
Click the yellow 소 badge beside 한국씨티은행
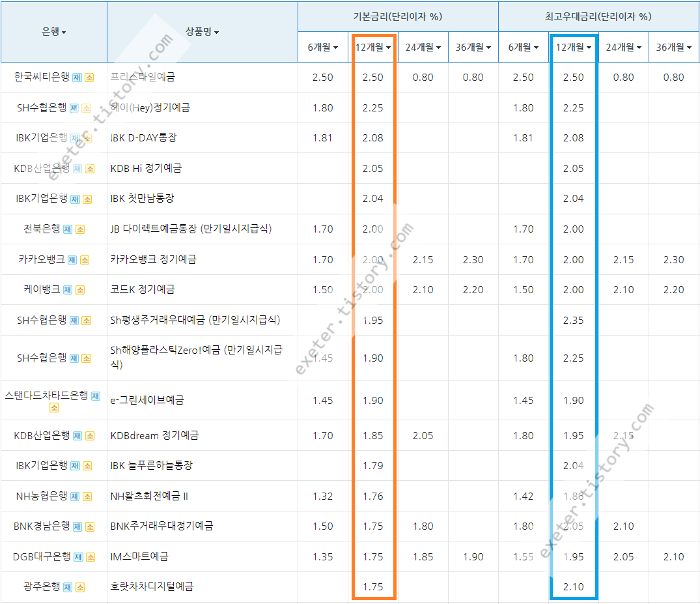[x=89, y=78]
